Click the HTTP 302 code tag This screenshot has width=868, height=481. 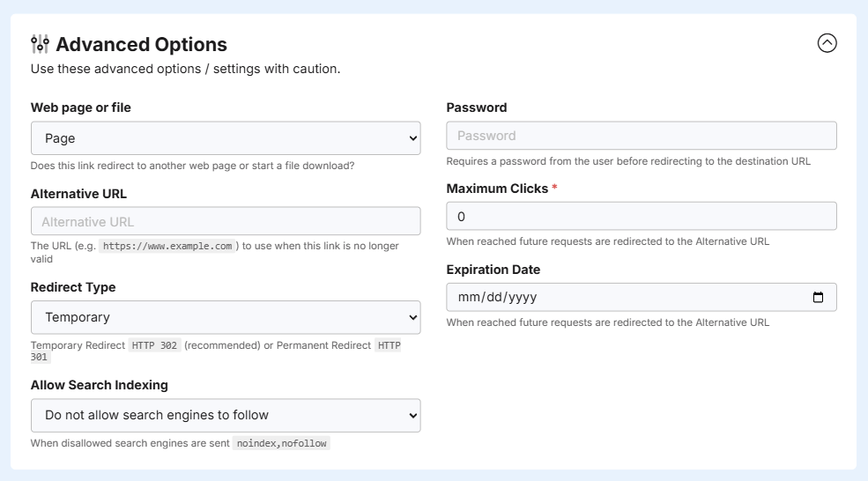[x=154, y=345]
